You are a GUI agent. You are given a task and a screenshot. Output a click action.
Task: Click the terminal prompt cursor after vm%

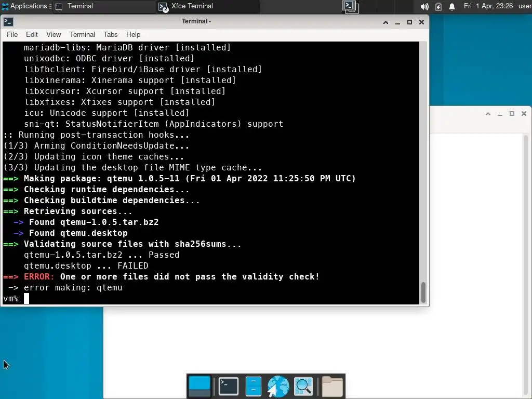pyautogui.click(x=26, y=299)
